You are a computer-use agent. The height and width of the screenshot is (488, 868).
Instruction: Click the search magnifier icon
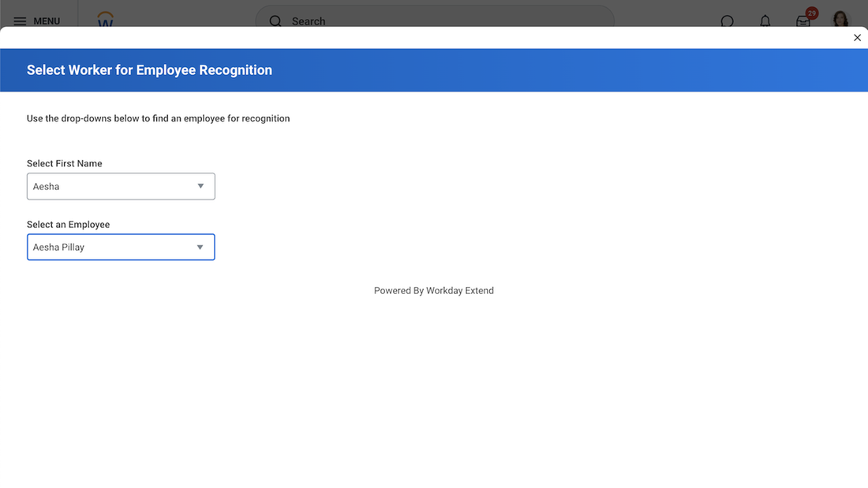point(275,20)
